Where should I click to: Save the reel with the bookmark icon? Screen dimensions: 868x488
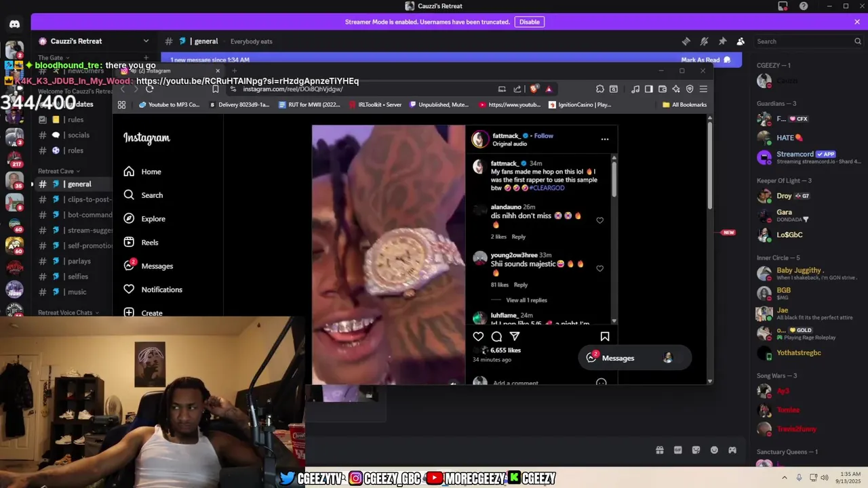(x=604, y=336)
